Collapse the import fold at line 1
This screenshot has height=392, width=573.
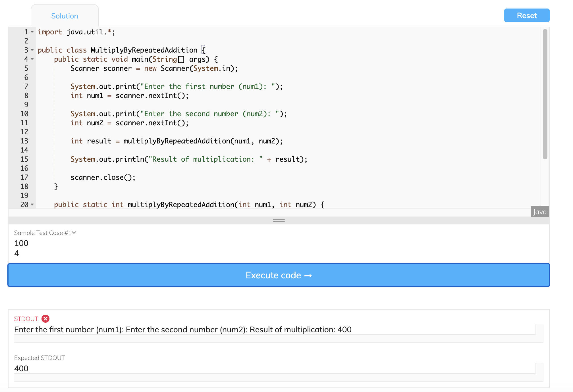point(32,32)
